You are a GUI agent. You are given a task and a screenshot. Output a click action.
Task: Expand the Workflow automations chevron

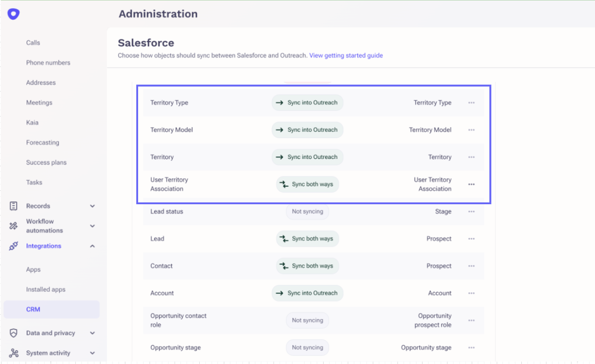point(93,226)
